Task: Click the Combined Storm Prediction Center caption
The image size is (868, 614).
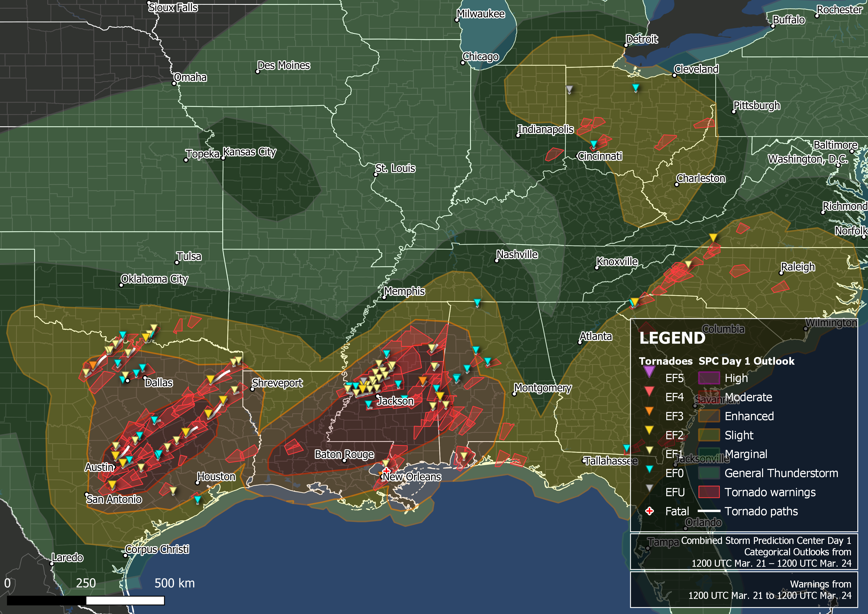Action: [766, 552]
